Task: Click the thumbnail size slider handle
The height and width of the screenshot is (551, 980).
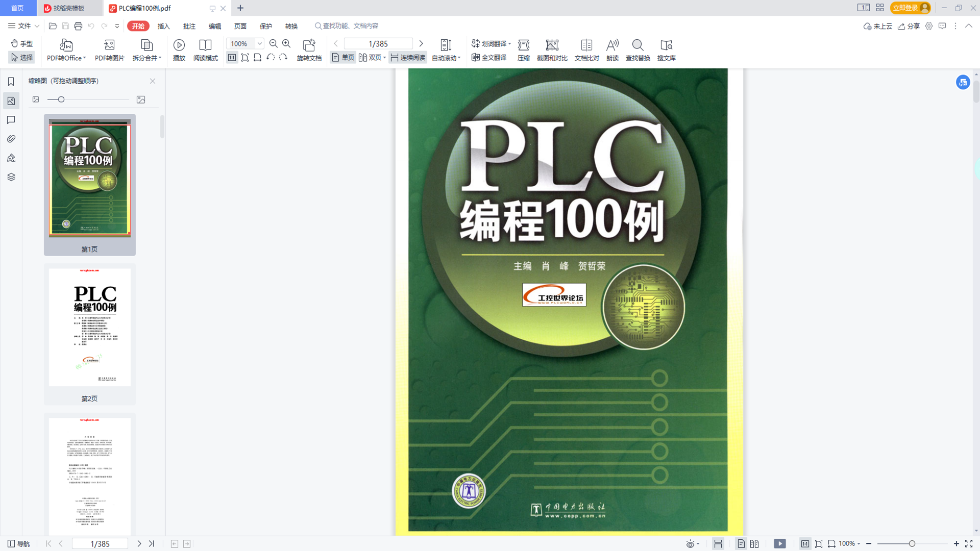Action: point(61,99)
